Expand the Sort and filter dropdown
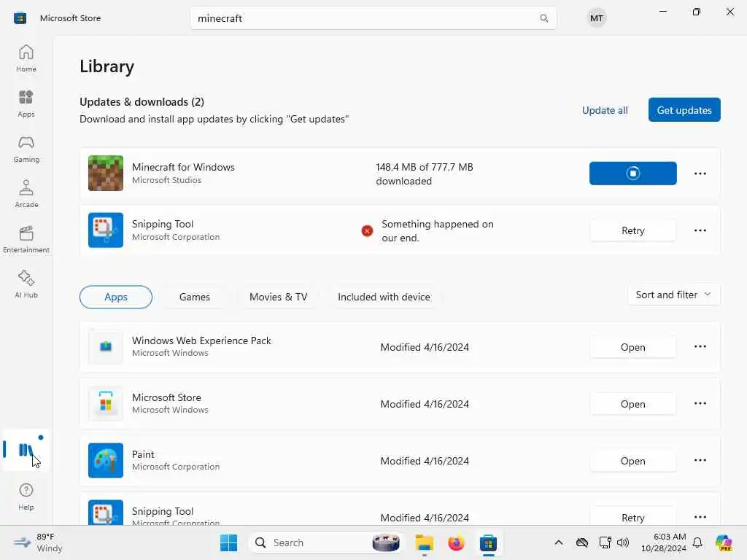The image size is (747, 560). pyautogui.click(x=673, y=295)
